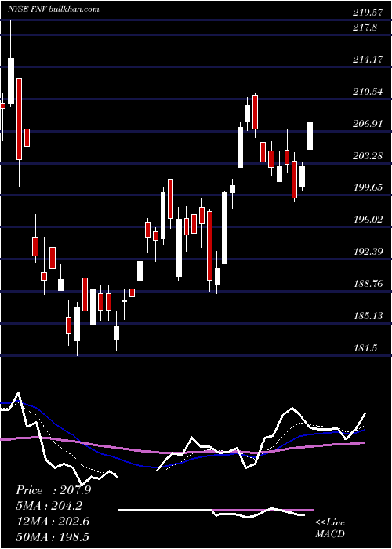Select the 210.54 price level label
Image resolution: width=392 pixels, height=549 pixels.
(367, 92)
